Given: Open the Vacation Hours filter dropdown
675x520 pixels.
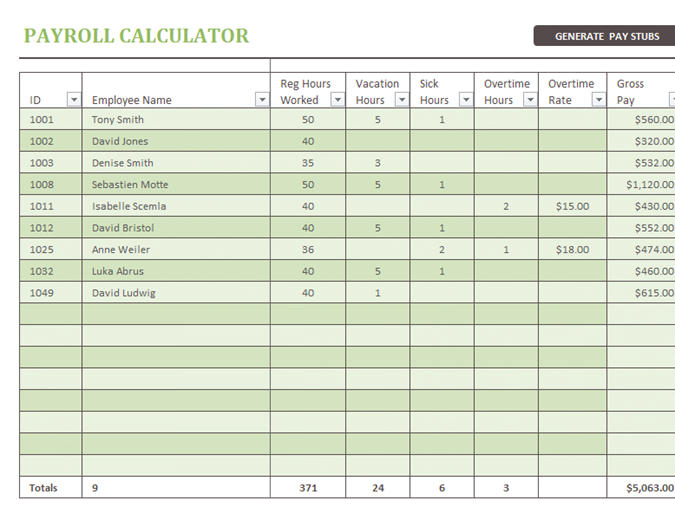Looking at the screenshot, I should point(402,100).
